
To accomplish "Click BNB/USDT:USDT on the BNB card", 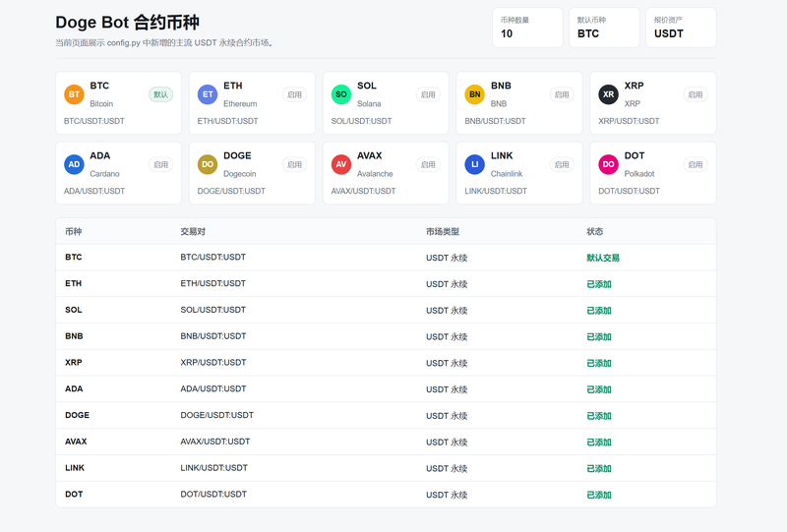I will 495,121.
